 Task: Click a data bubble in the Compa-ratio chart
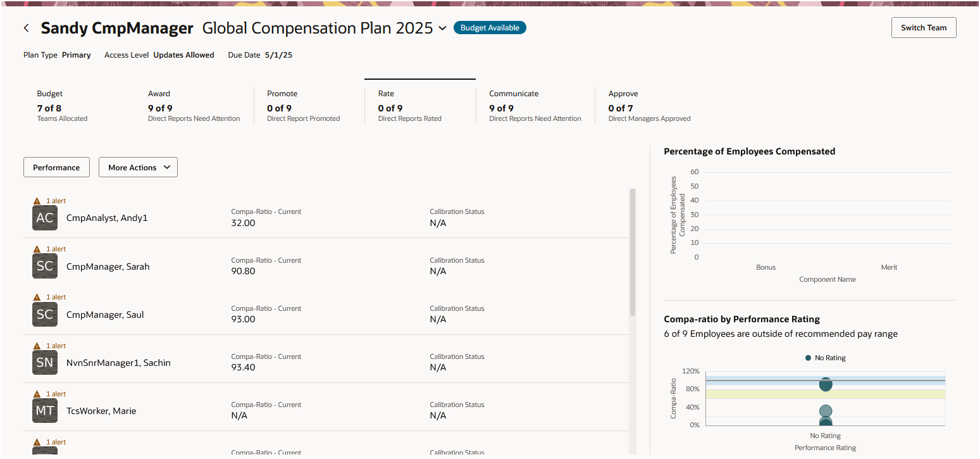click(x=825, y=384)
